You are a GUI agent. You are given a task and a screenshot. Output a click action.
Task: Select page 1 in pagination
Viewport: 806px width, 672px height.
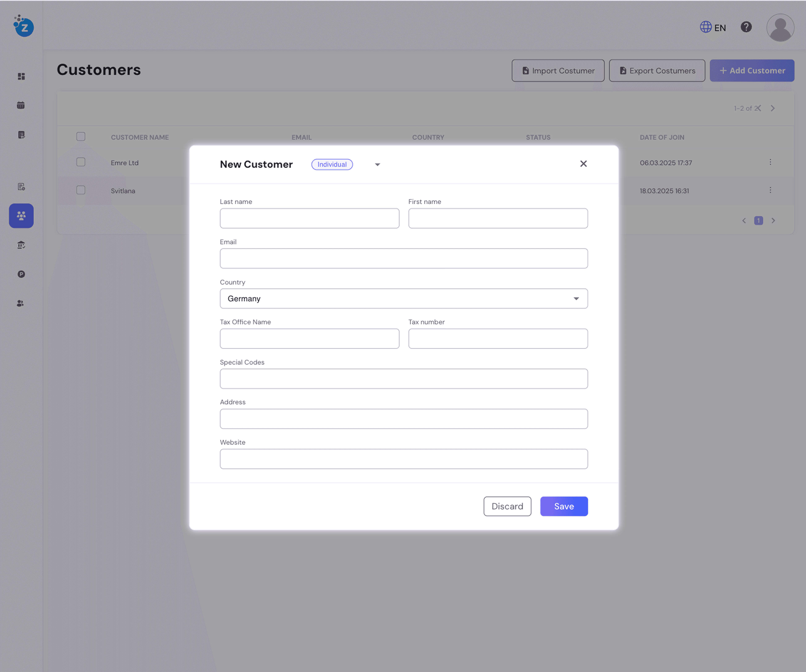(x=758, y=221)
